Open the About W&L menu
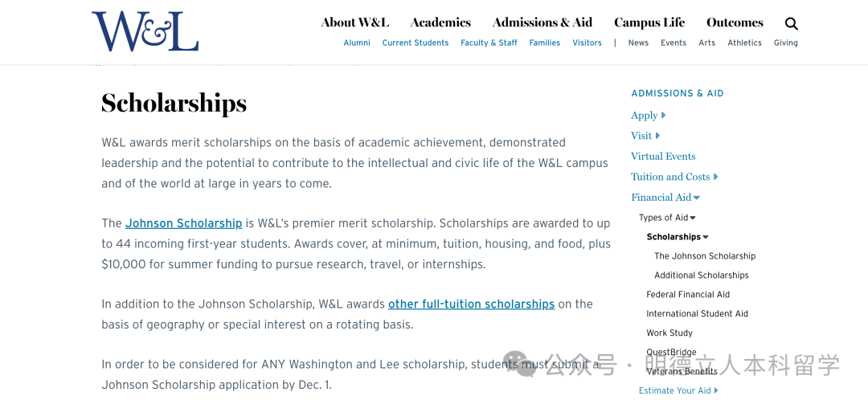Screen dimensions: 868x400 (x=354, y=22)
